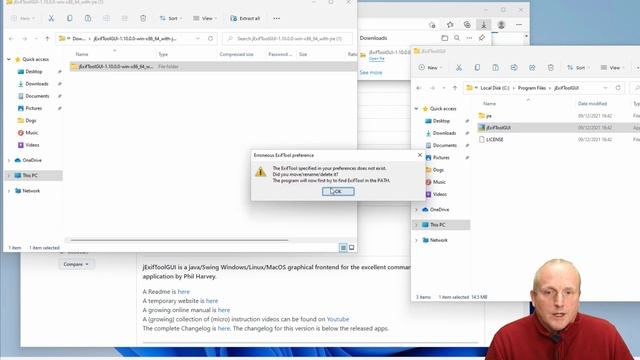Expand OneDrive in right Explorer sidebar

coord(417,210)
